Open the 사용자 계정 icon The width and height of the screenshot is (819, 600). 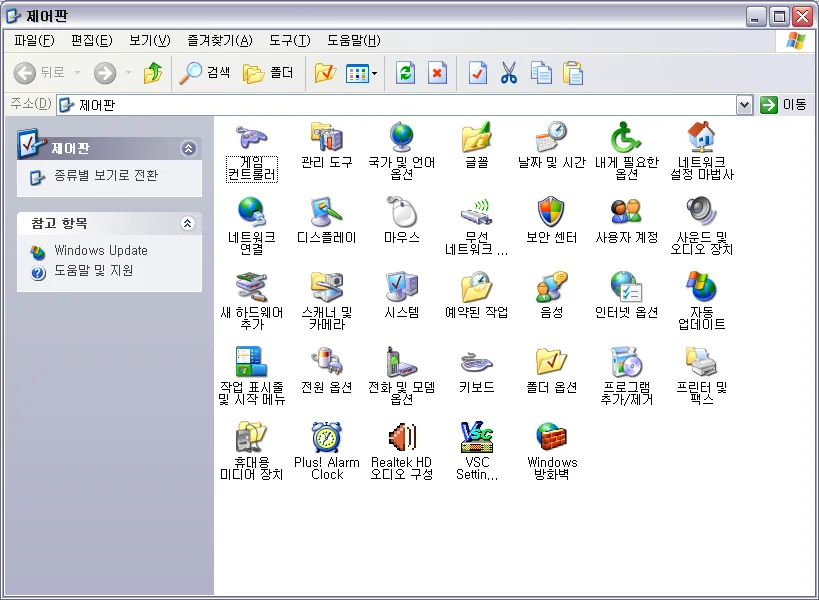click(626, 213)
